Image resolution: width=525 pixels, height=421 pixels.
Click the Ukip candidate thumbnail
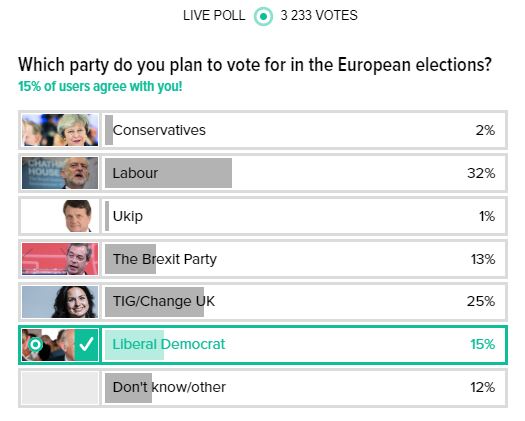pos(60,216)
